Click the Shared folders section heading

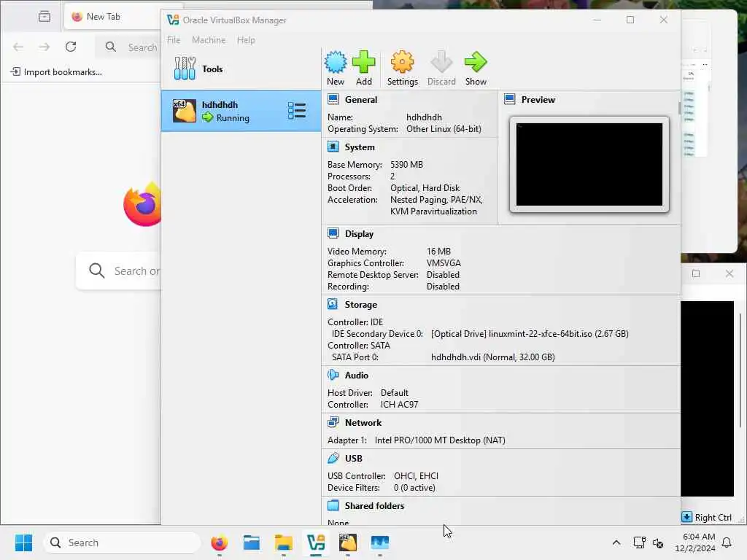click(374, 506)
